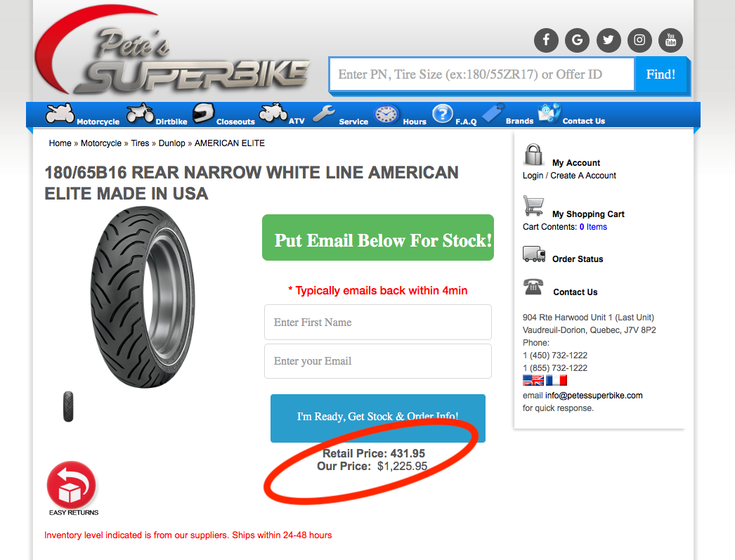Image resolution: width=735 pixels, height=560 pixels.
Task: Select the small tire thumbnail image
Action: coord(68,406)
